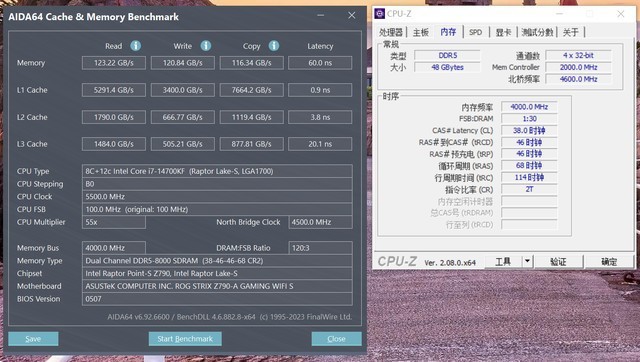Open the 測試分數 tab in CPU-Z
The image size is (640, 362).
click(x=538, y=32)
